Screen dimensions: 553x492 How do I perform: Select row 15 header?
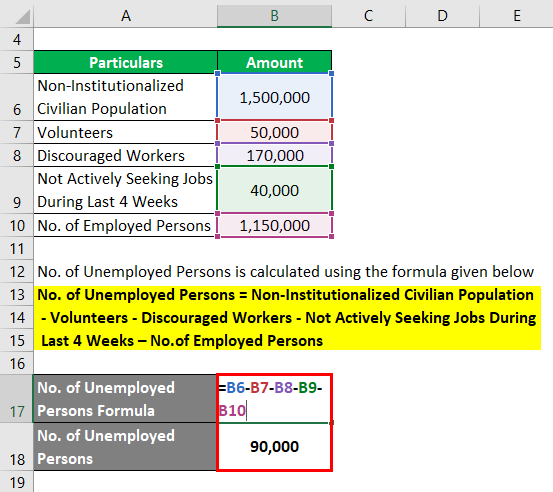pos(17,340)
